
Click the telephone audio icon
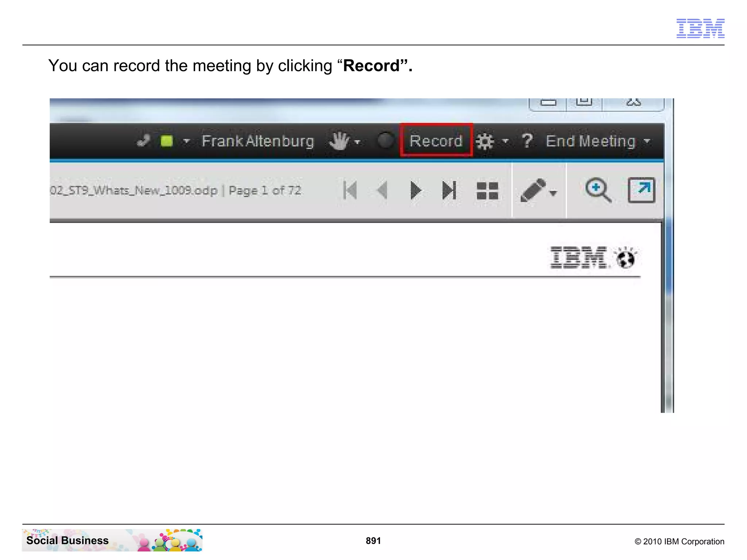click(143, 141)
